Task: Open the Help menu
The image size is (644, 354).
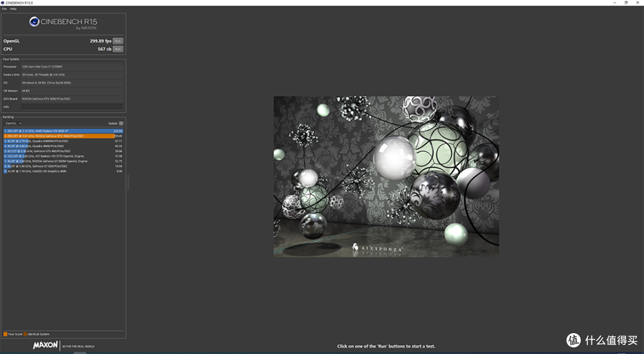Action: coord(13,8)
